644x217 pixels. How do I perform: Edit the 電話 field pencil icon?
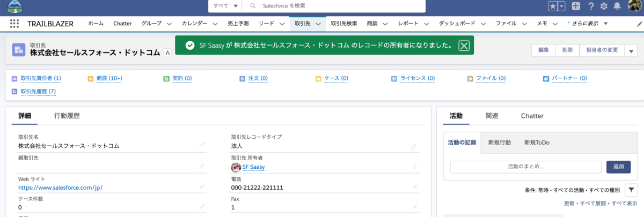pyautogui.click(x=415, y=187)
